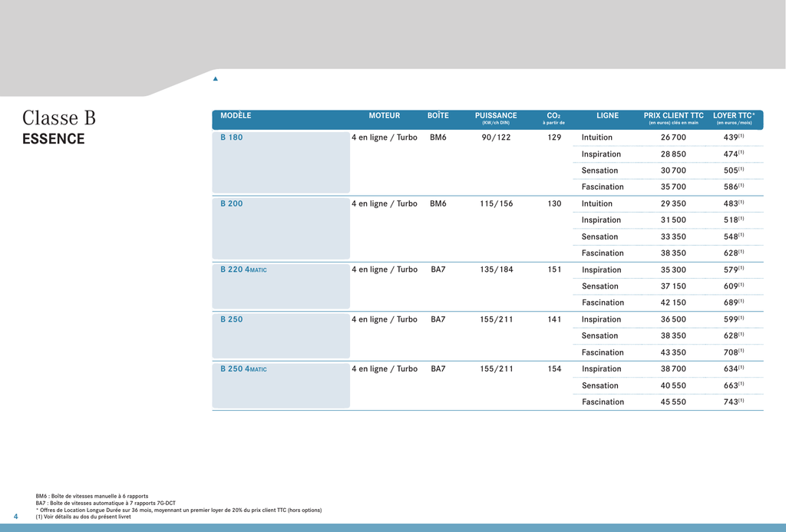Select price 36 500 for B 250 Inspiration

pos(673,319)
